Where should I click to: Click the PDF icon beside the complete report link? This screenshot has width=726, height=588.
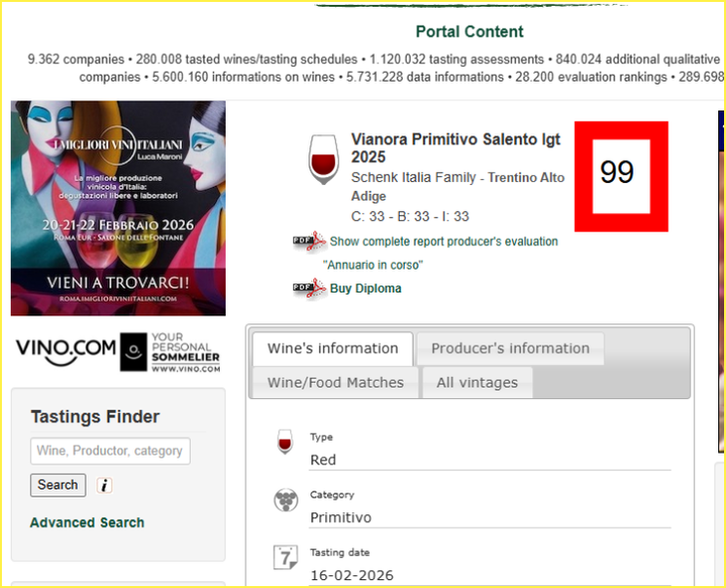coord(309,242)
